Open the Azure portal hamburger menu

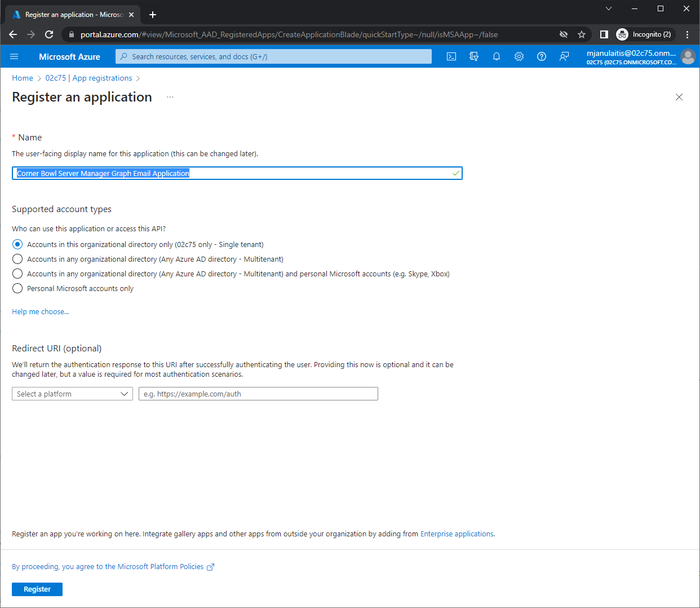coord(14,56)
